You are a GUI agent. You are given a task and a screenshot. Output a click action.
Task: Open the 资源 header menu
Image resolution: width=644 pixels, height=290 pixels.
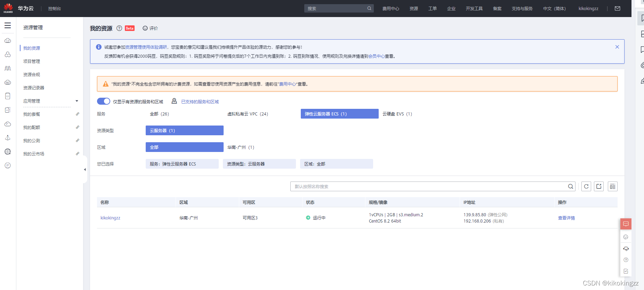[x=414, y=9]
